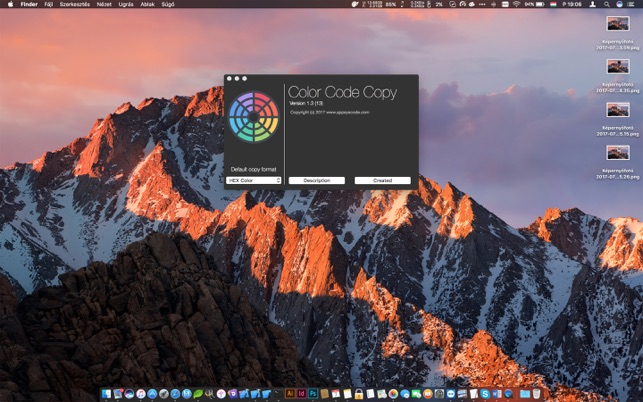The height and width of the screenshot is (402, 643).
Task: Click the Created button
Action: 383,180
